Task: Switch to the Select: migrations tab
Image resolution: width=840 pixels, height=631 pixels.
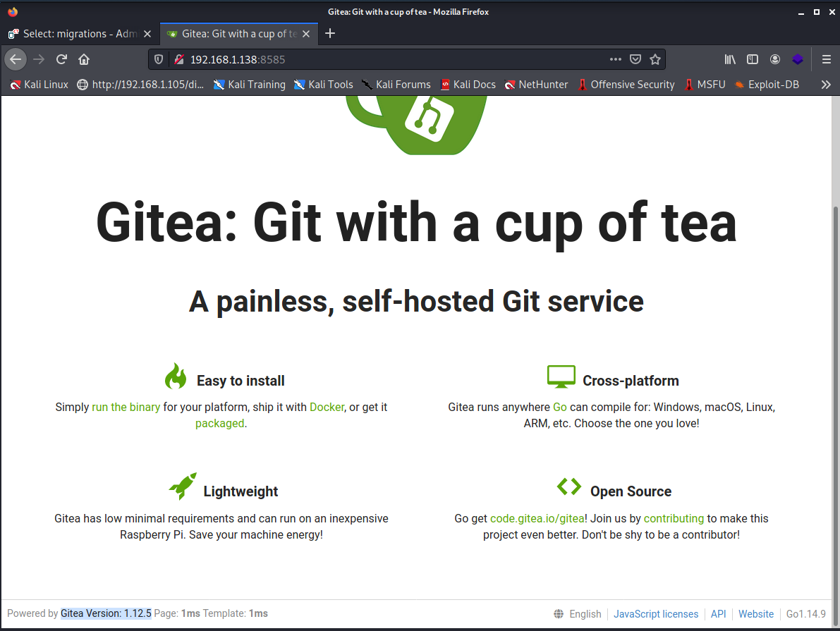Action: pos(80,34)
